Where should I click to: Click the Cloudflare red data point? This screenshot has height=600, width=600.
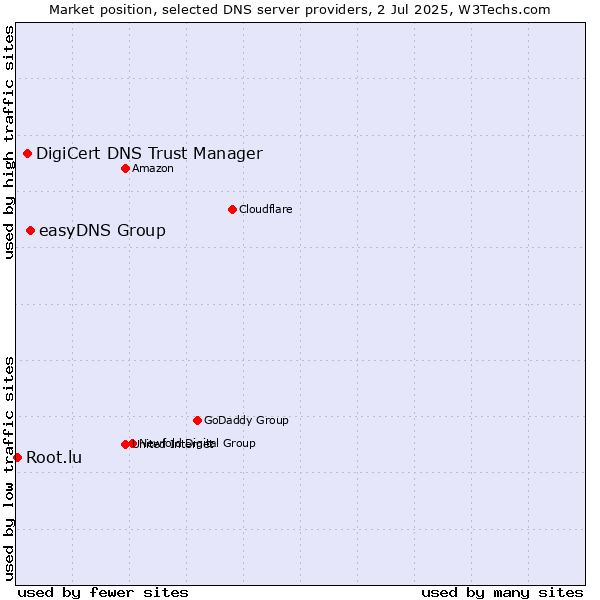(x=232, y=209)
